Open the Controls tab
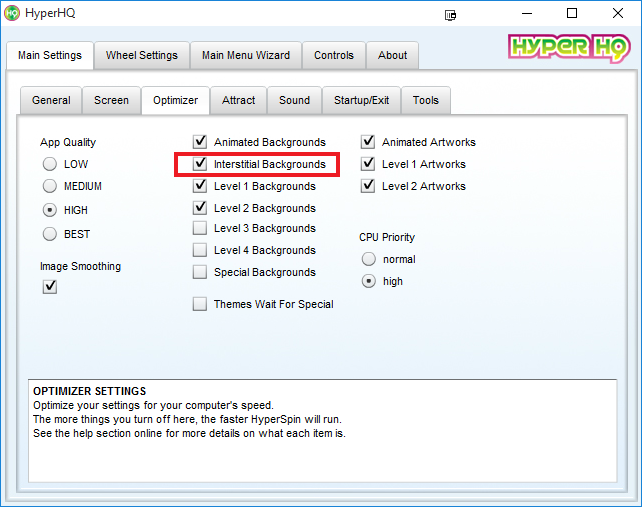Image resolution: width=642 pixels, height=507 pixels. [x=333, y=56]
